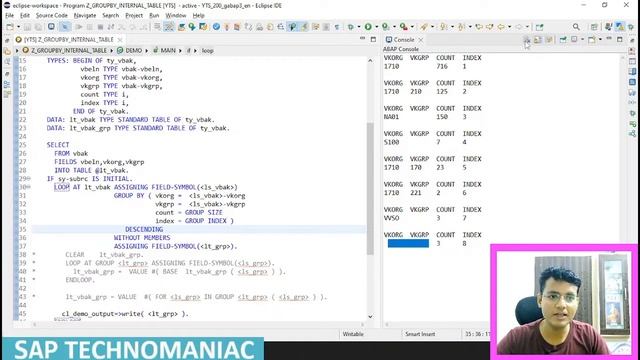Click the editor vertical scrollbar thumb

click(370, 188)
